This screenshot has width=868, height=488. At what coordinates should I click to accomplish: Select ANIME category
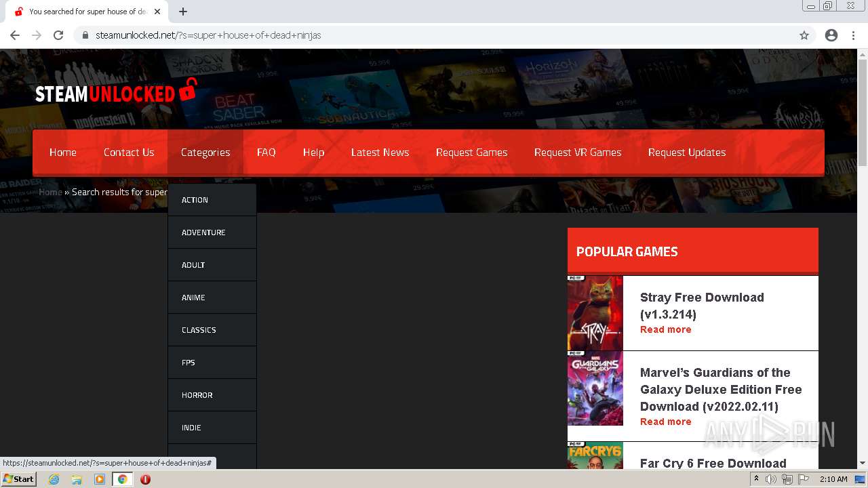(x=212, y=298)
